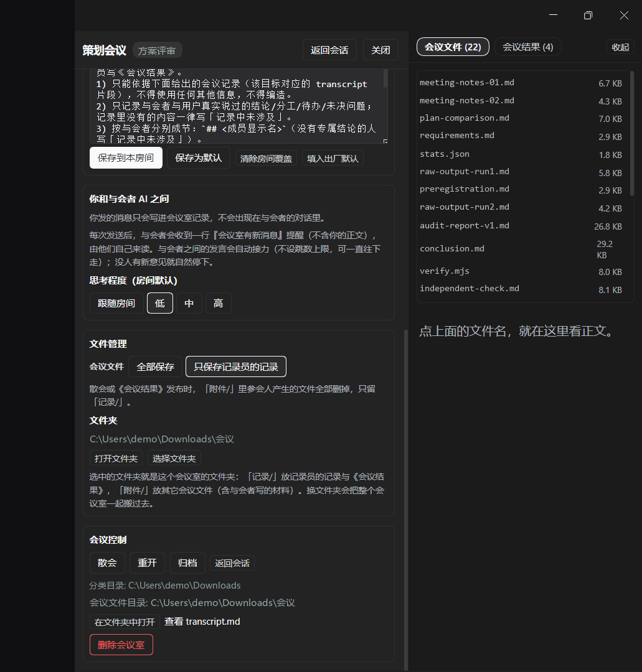Switch to the 会议文件 (22) tab
Image resolution: width=642 pixels, height=672 pixels.
point(453,47)
